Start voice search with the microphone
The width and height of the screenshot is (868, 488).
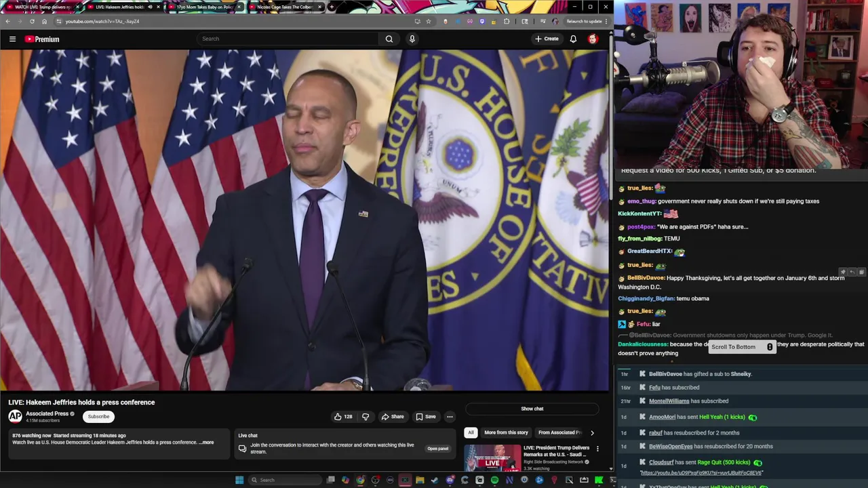pos(412,39)
